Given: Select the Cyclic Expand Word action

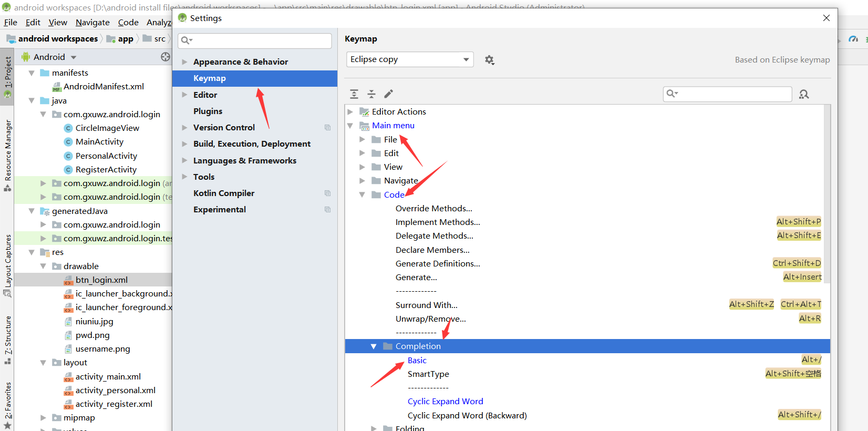Looking at the screenshot, I should coord(445,402).
